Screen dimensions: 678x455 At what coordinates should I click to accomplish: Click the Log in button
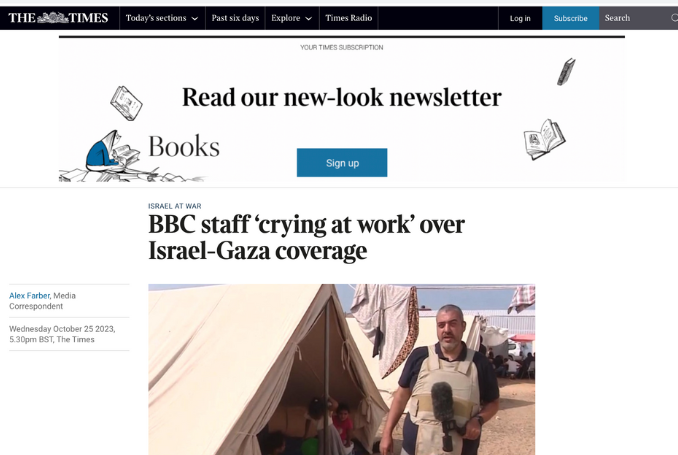point(520,18)
